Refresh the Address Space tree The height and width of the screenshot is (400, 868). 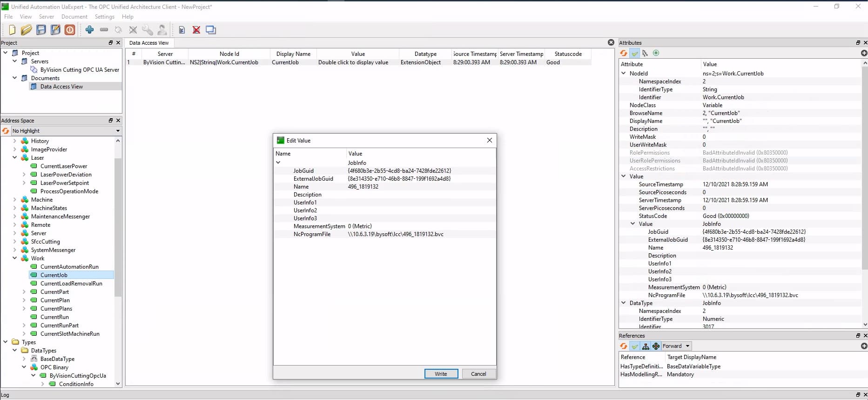(x=6, y=131)
